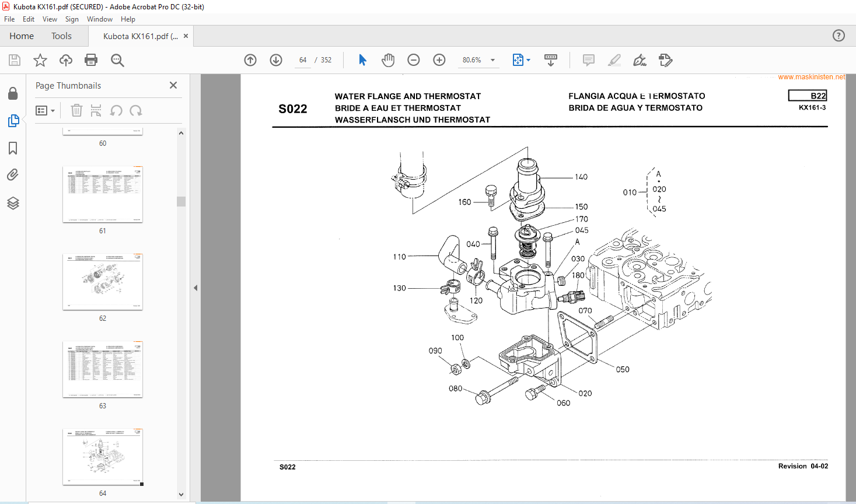Open the Edit menu
Viewport: 856px width, 504px height.
(29, 19)
